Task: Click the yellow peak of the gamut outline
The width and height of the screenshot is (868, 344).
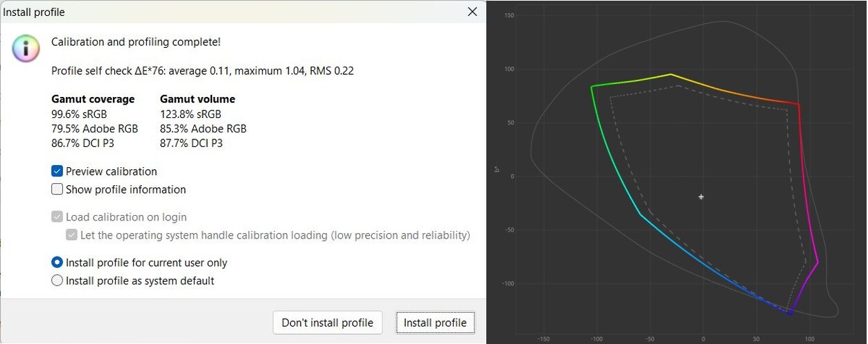Action: tap(670, 74)
